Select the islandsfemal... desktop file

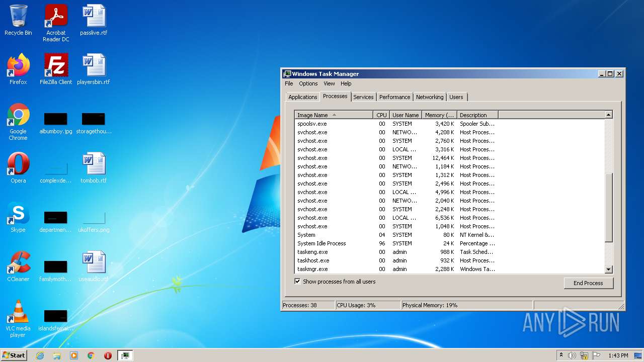[56, 320]
